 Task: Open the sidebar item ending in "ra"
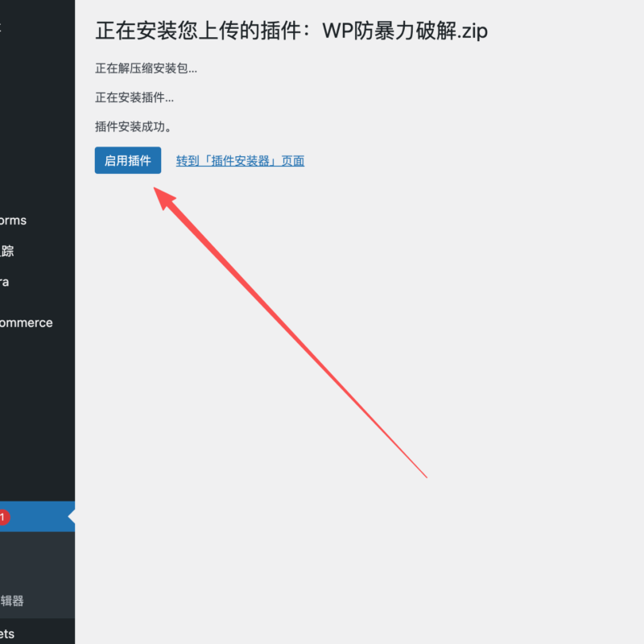(x=5, y=282)
